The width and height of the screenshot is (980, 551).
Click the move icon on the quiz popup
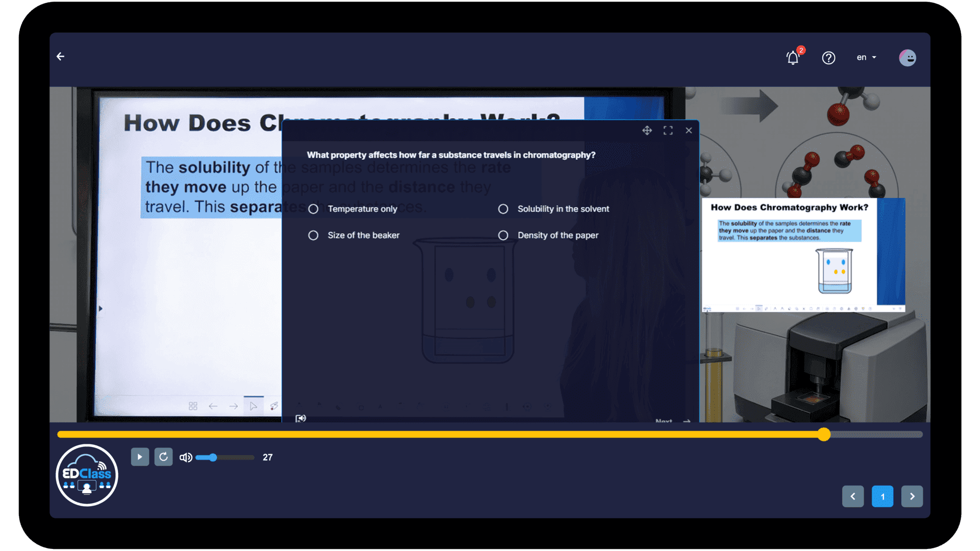[x=647, y=131]
